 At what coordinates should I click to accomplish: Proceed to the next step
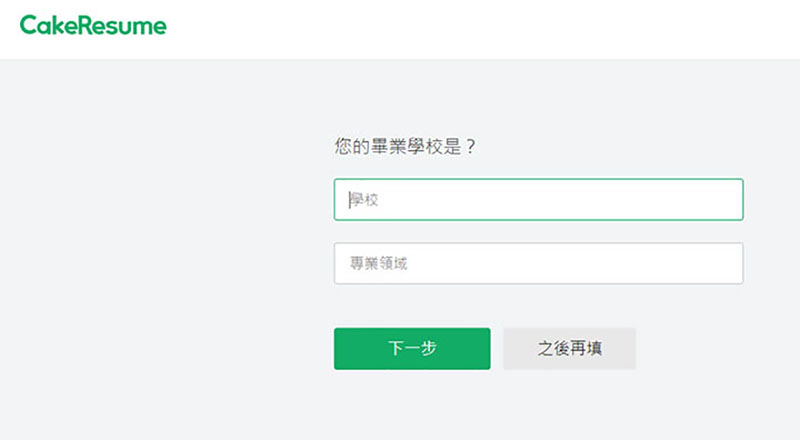pos(412,349)
